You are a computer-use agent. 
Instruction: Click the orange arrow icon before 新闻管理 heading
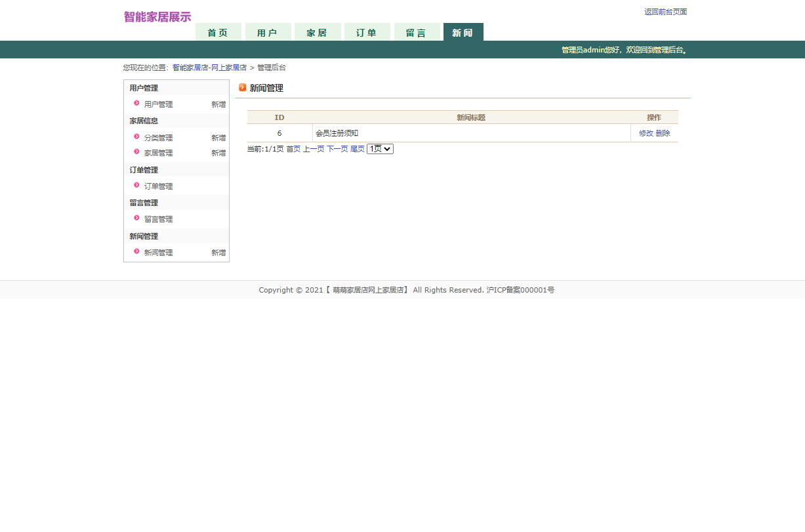click(243, 87)
